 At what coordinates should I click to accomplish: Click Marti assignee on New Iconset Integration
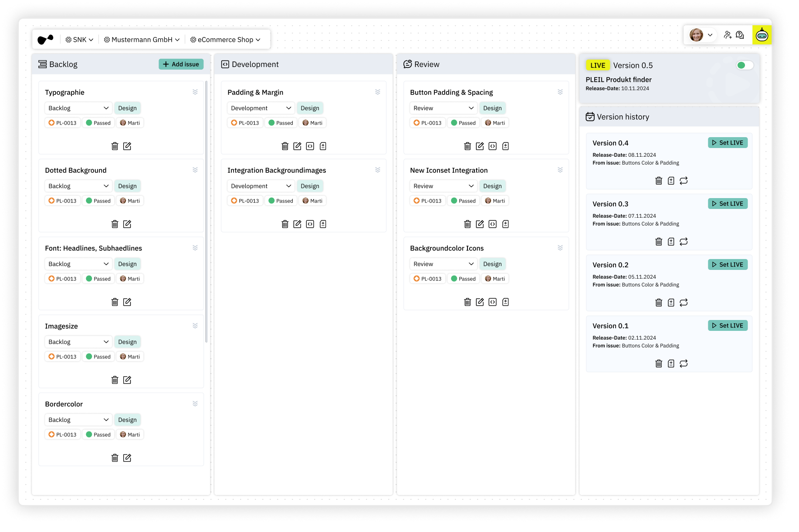pyautogui.click(x=495, y=201)
